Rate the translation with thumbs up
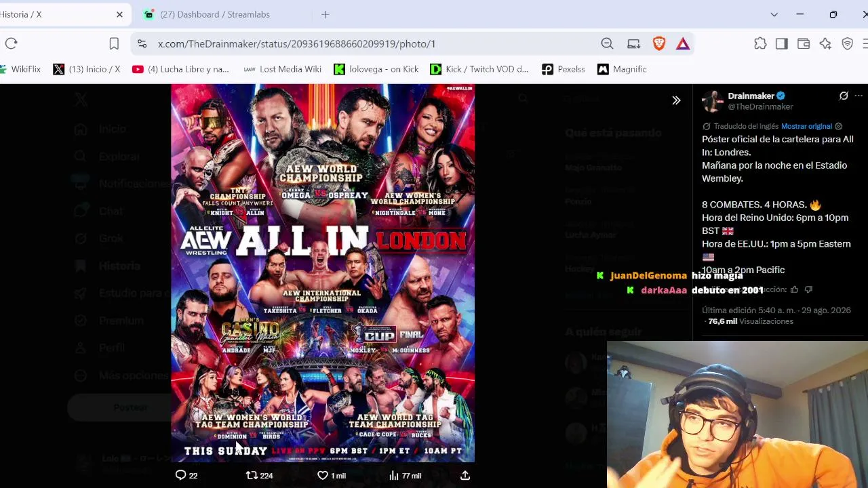 coord(795,289)
